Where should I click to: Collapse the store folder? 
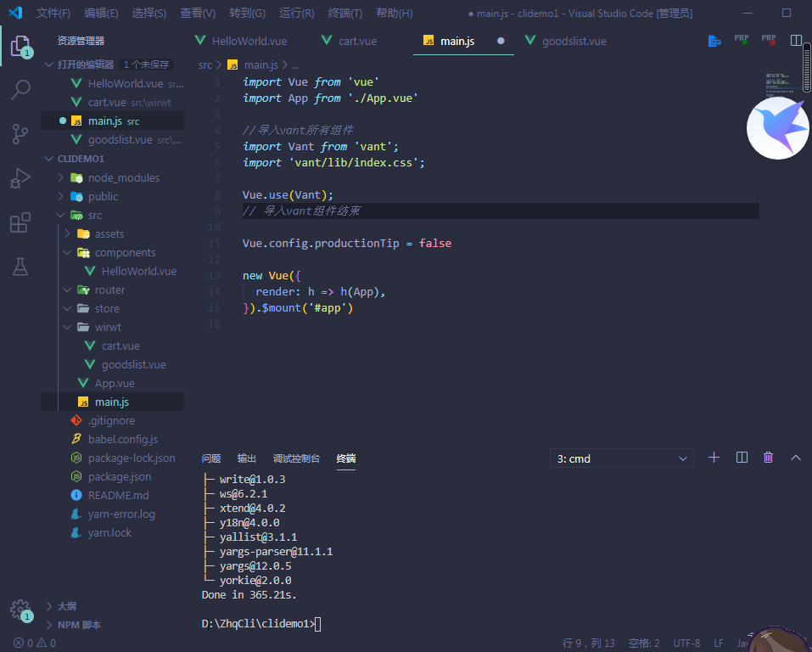pyautogui.click(x=67, y=308)
